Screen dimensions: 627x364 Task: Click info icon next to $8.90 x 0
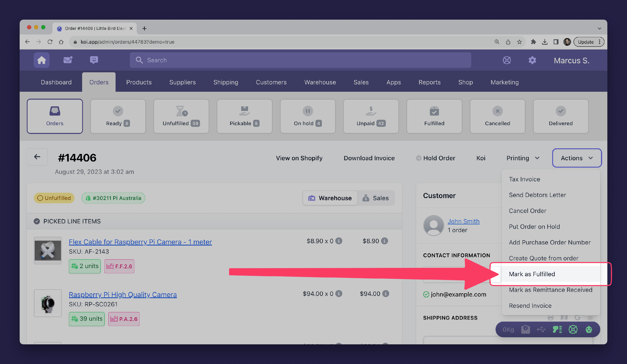[339, 241]
